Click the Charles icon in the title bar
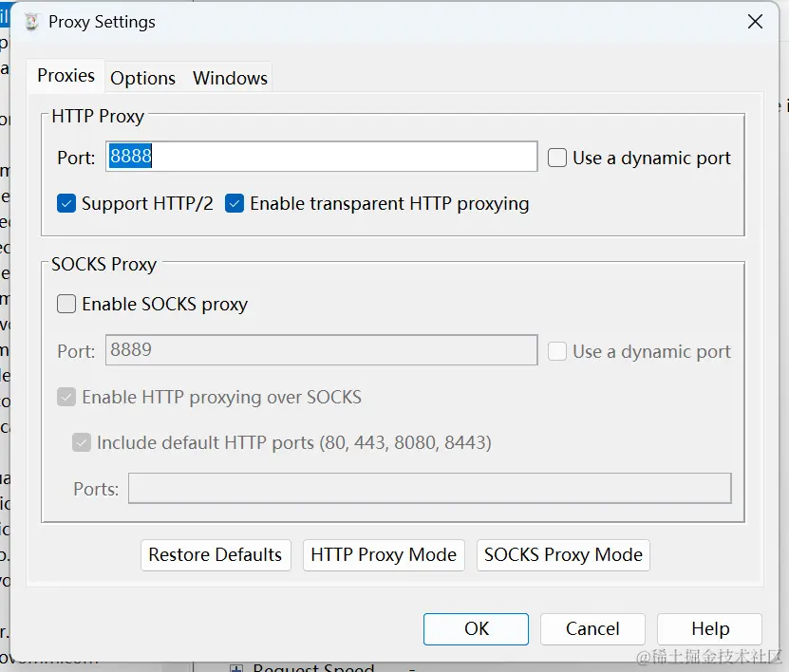 [31, 22]
